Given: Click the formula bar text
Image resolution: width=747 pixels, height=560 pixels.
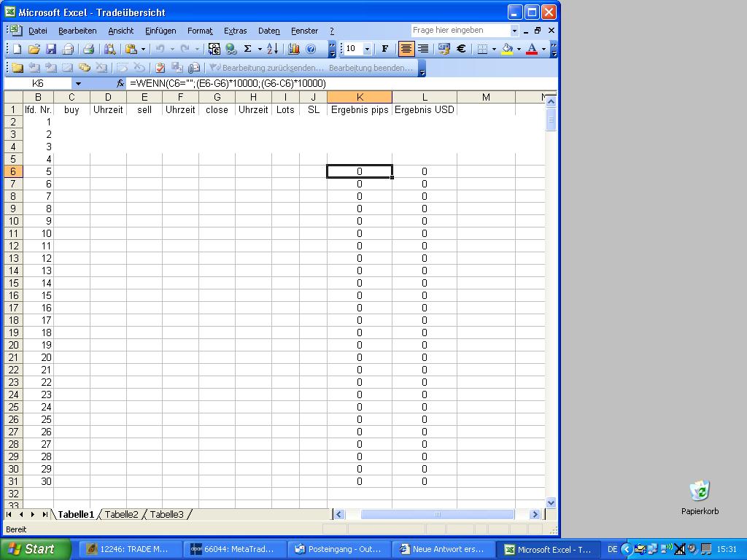Looking at the screenshot, I should point(228,84).
